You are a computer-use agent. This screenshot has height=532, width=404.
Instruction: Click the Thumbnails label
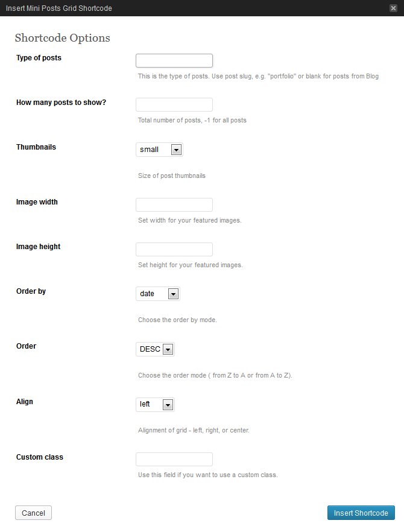tap(36, 147)
